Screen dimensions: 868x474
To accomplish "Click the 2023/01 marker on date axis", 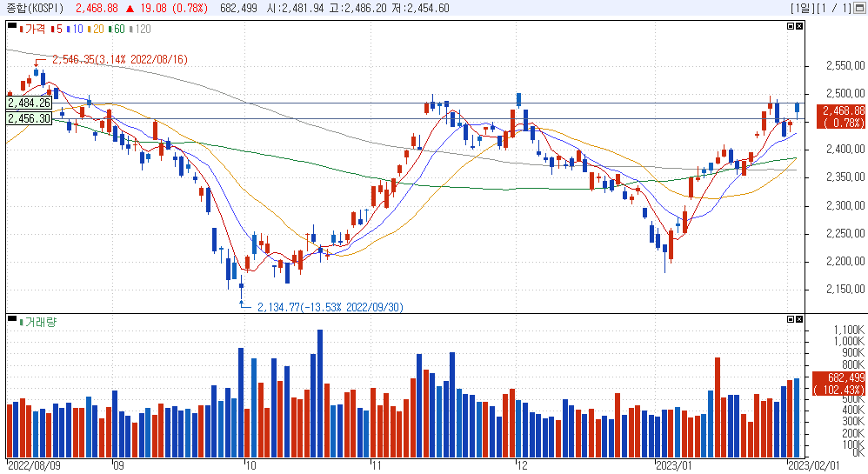I will point(674,465).
